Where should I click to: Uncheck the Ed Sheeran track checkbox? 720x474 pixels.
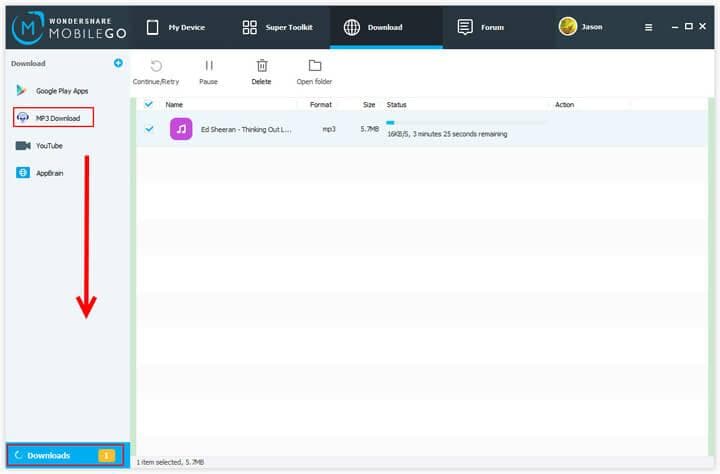click(x=149, y=129)
